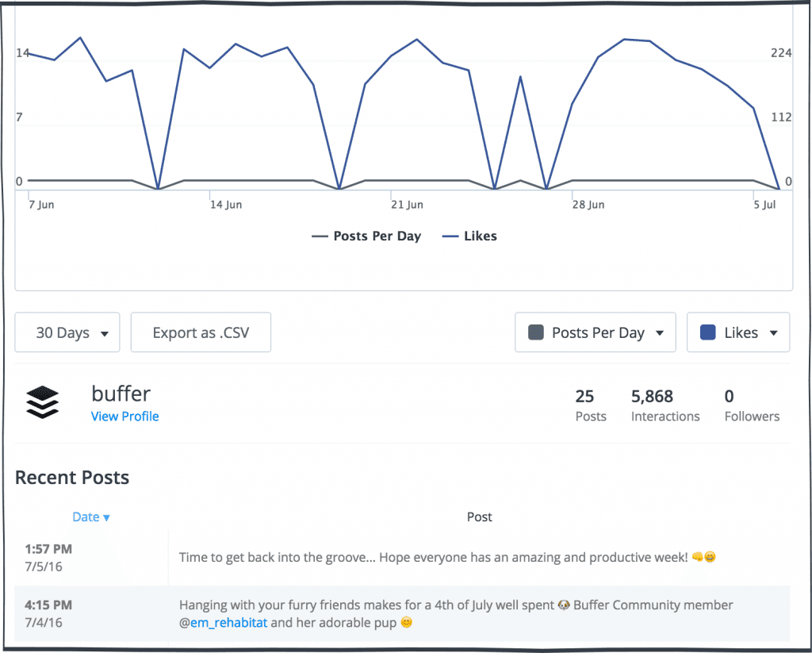Sort posts by the Date column header
Screen dimensions: 812x653
pos(86,517)
